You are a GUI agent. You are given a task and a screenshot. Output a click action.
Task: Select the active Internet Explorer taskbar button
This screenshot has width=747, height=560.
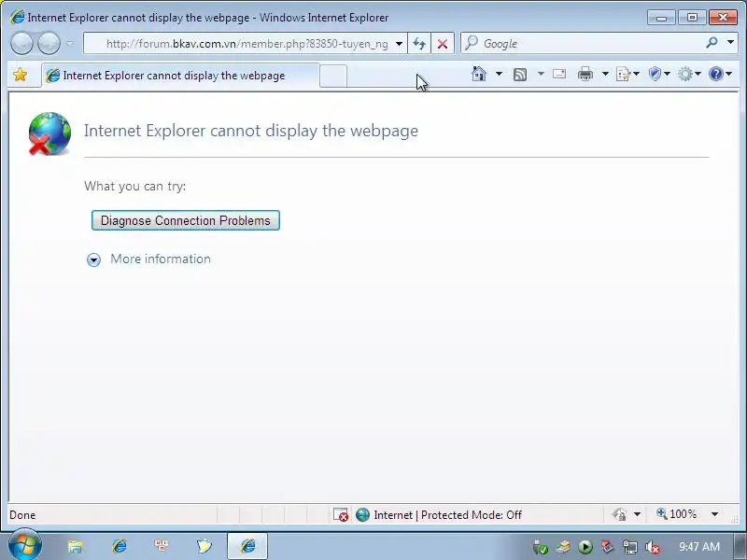coord(247,546)
